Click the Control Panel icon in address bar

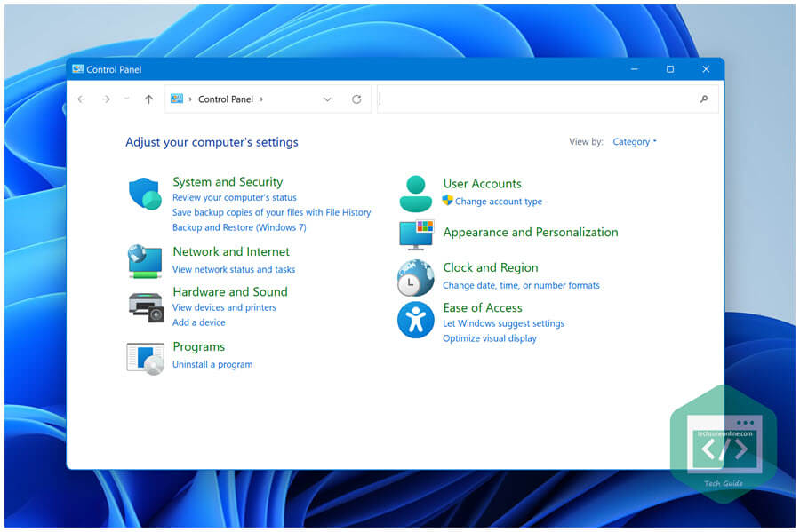(177, 99)
